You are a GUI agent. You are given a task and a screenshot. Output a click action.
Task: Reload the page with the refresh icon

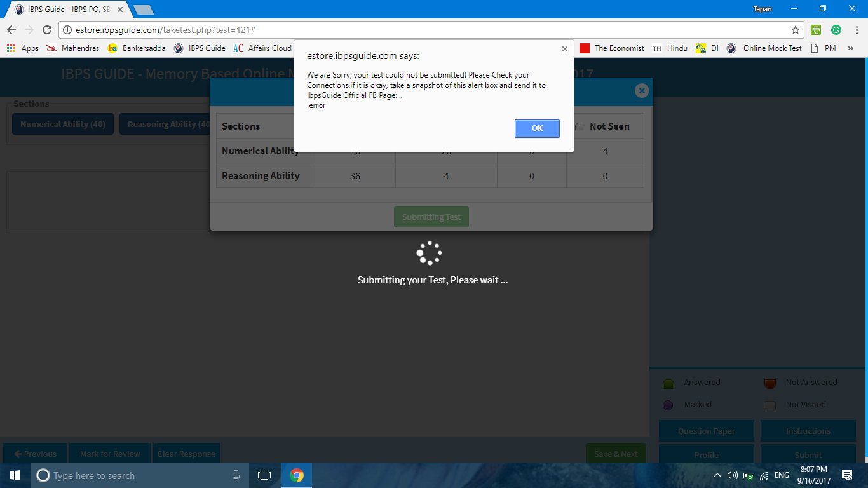point(46,30)
